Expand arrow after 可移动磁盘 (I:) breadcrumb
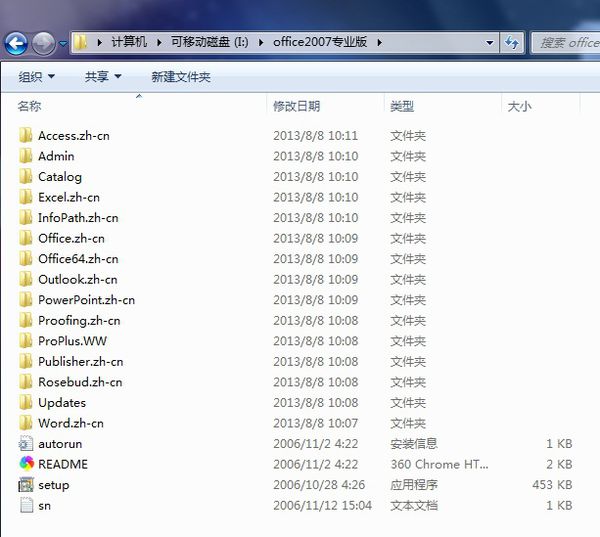This screenshot has width=600, height=537. (x=261, y=42)
